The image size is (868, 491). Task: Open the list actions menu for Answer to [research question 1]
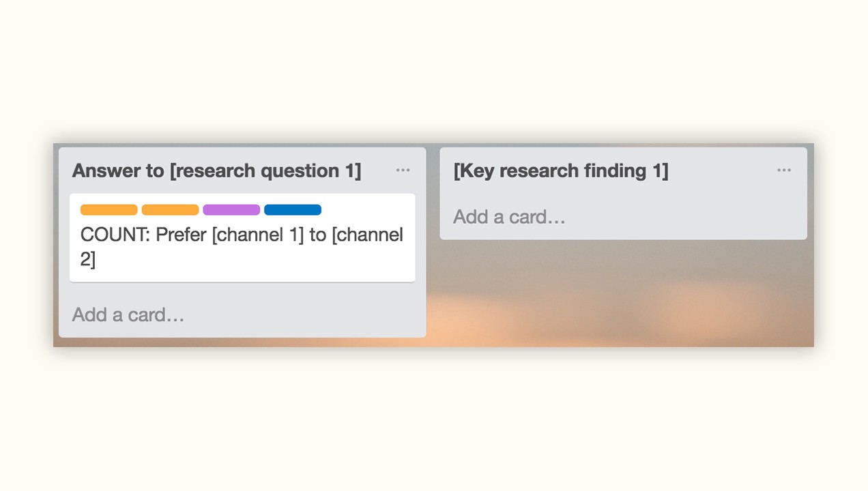click(403, 170)
